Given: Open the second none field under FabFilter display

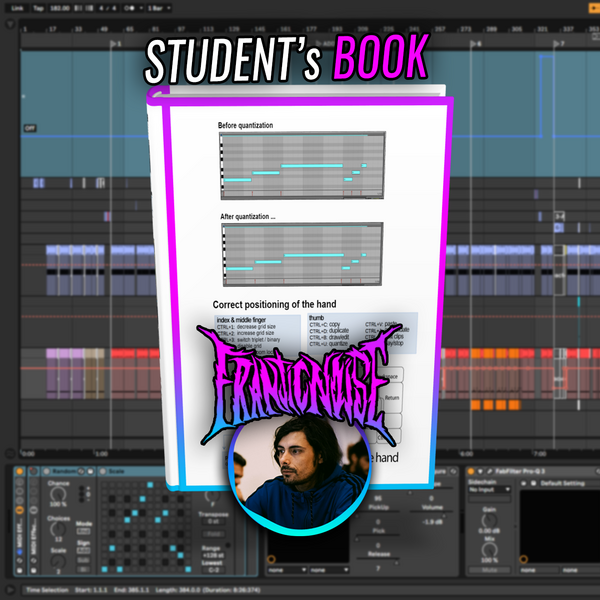Looking at the screenshot, I should pyautogui.click(x=580, y=570).
